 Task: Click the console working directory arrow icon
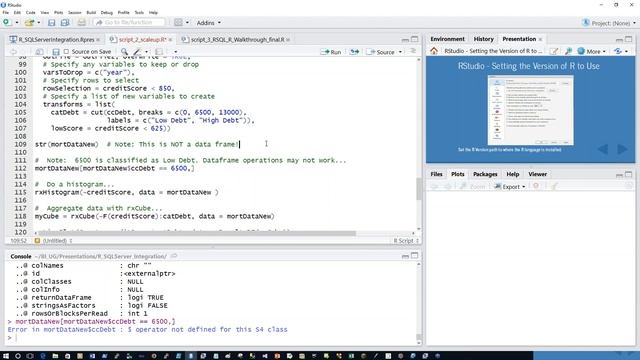tap(174, 256)
